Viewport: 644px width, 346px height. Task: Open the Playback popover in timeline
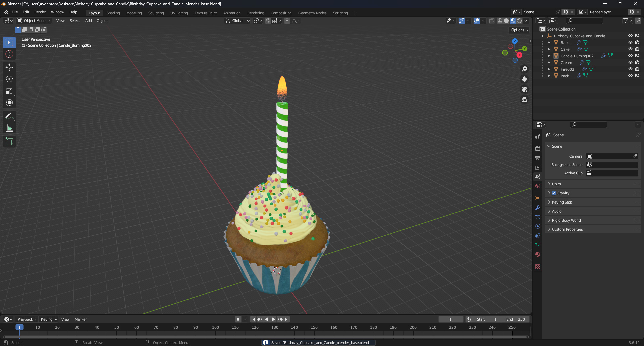click(27, 319)
